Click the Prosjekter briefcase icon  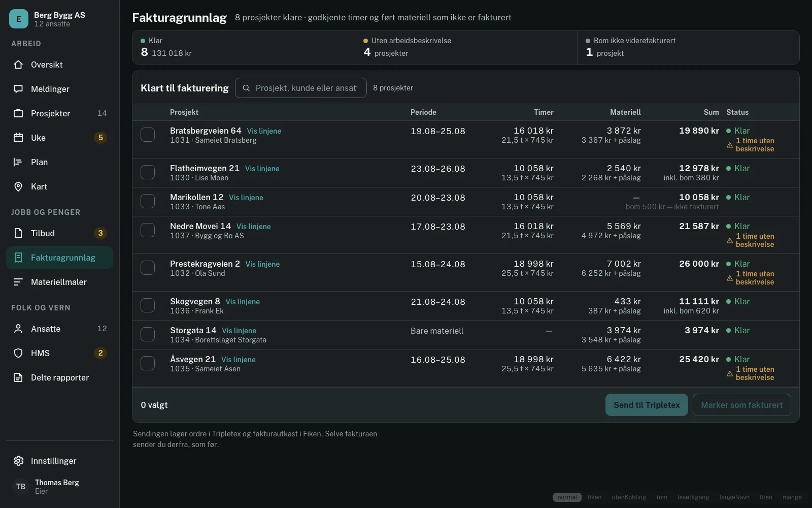click(x=18, y=113)
